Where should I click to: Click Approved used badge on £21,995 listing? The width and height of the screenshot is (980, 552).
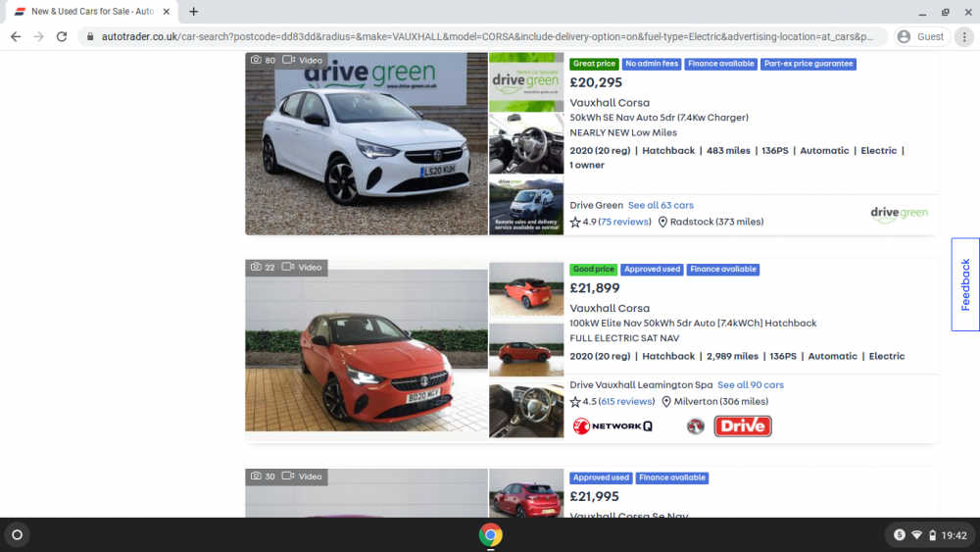tap(601, 478)
